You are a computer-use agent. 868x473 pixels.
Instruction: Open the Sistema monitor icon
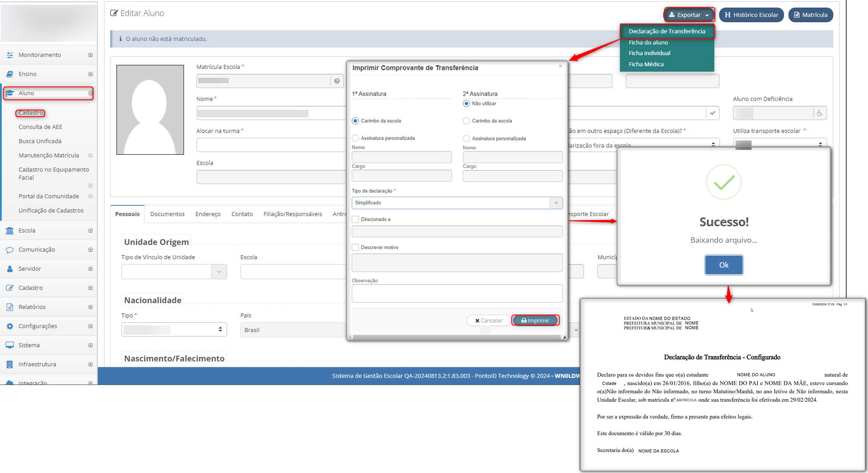point(10,345)
